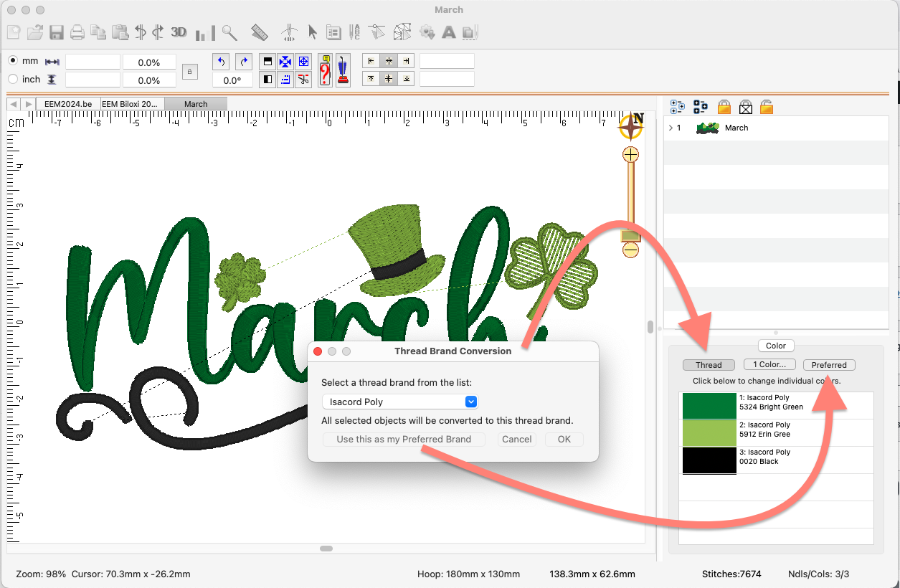
Task: Select the ruler measure tool
Action: 260,32
